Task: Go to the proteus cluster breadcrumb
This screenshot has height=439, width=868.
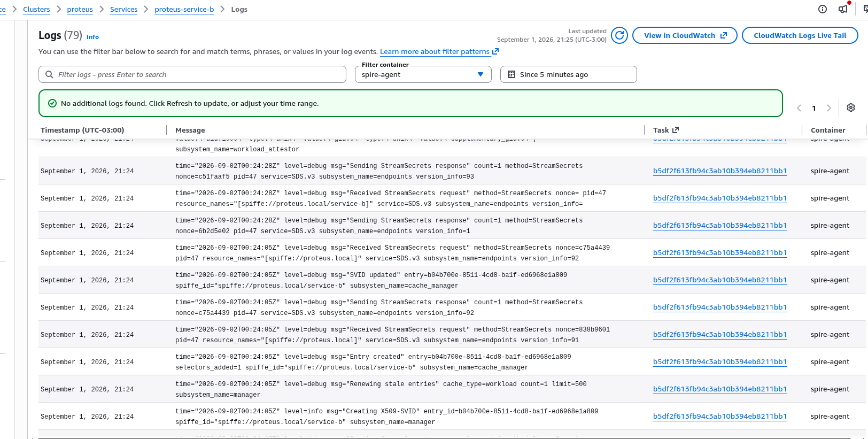Action: tap(80, 10)
